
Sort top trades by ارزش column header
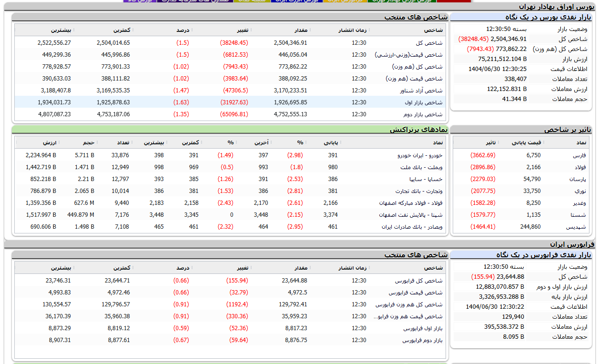click(50, 142)
